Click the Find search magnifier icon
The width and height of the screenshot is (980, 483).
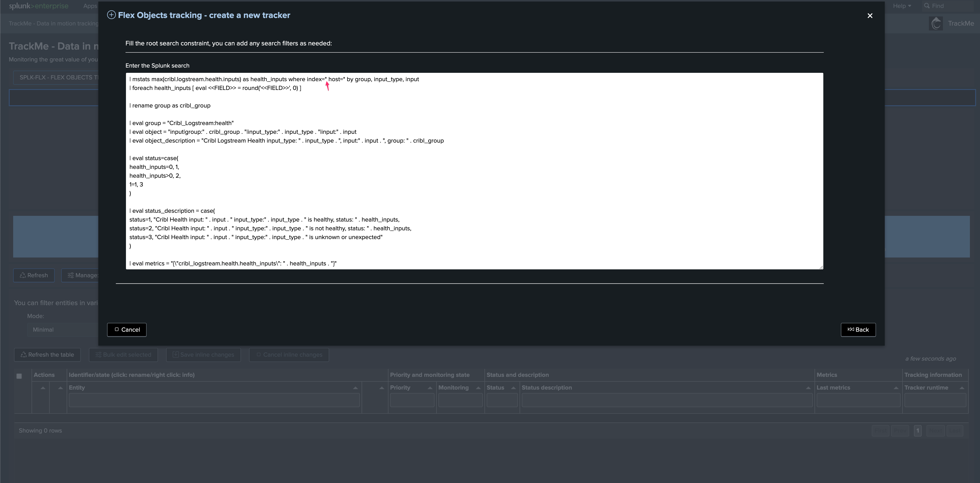click(927, 6)
